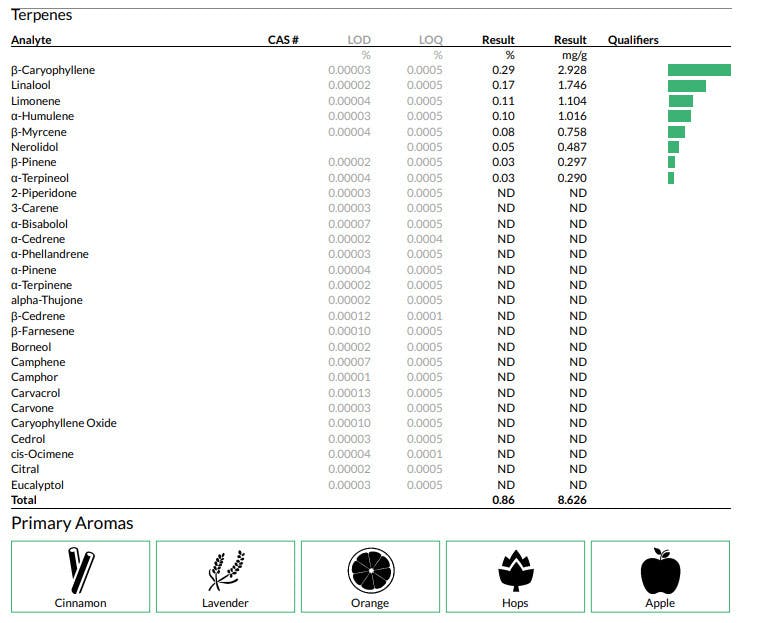Click the Qualifiers column header
This screenshot has width=764, height=623.
pyautogui.click(x=633, y=40)
